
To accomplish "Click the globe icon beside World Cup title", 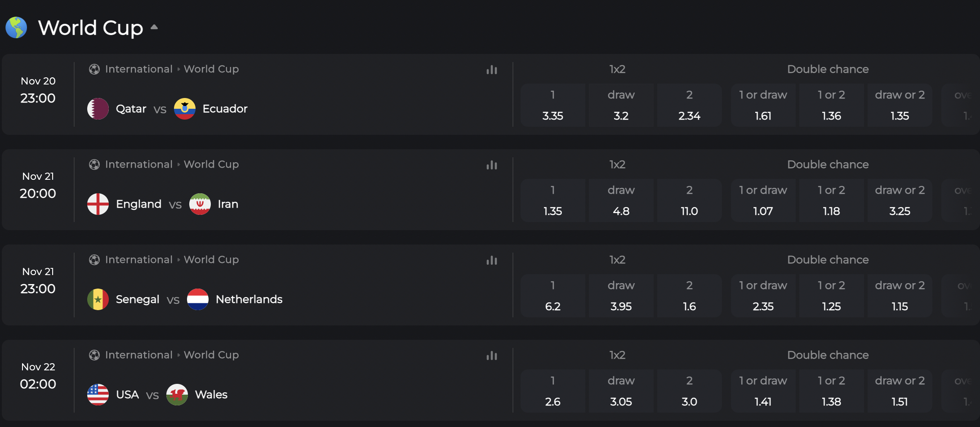I will (x=16, y=27).
